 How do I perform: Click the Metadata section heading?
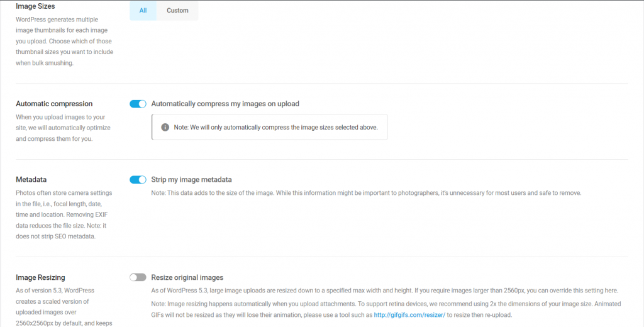tap(31, 180)
